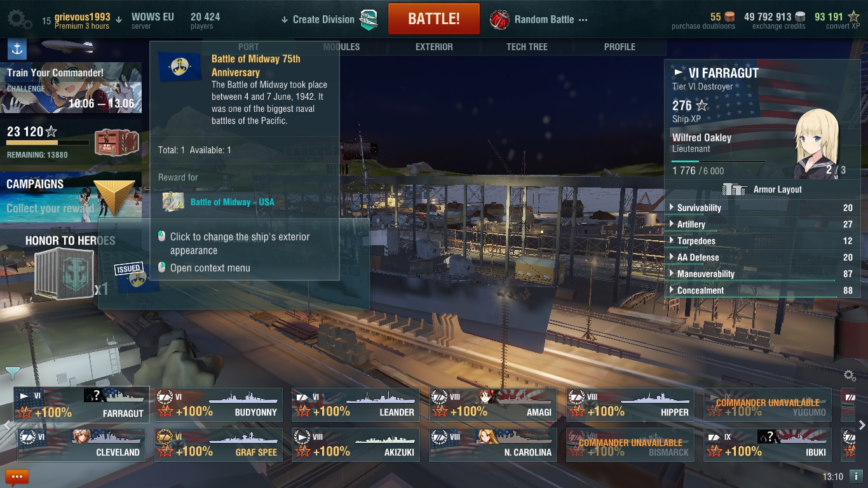Click the Create Division ship icon

tap(369, 19)
